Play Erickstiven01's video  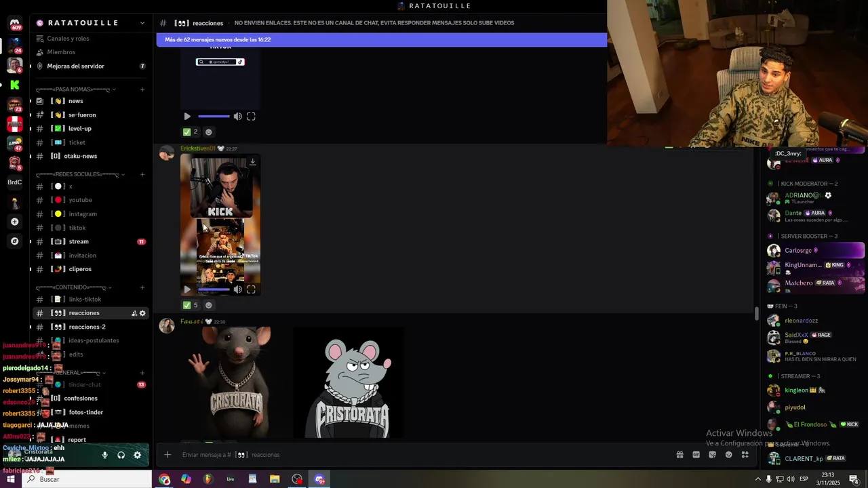[187, 289]
